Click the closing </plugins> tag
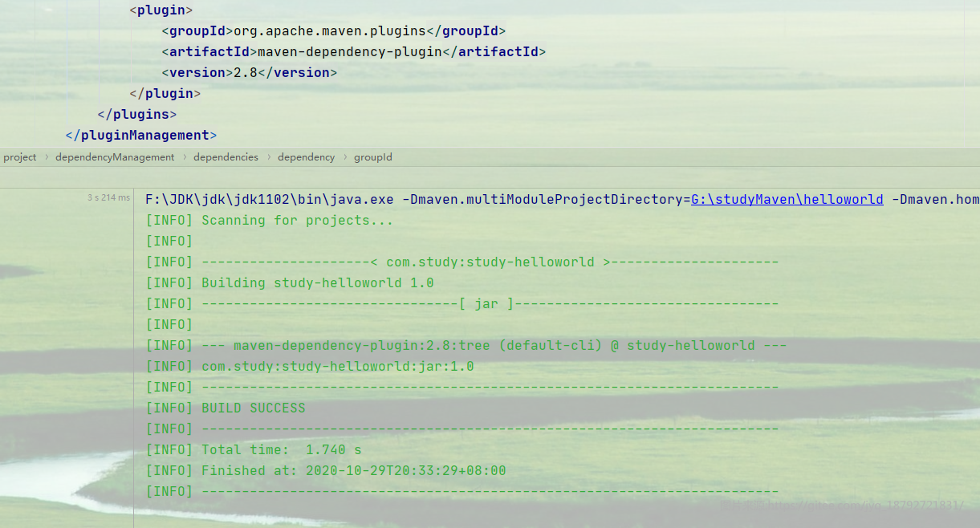Image resolution: width=980 pixels, height=528 pixels. (137, 115)
